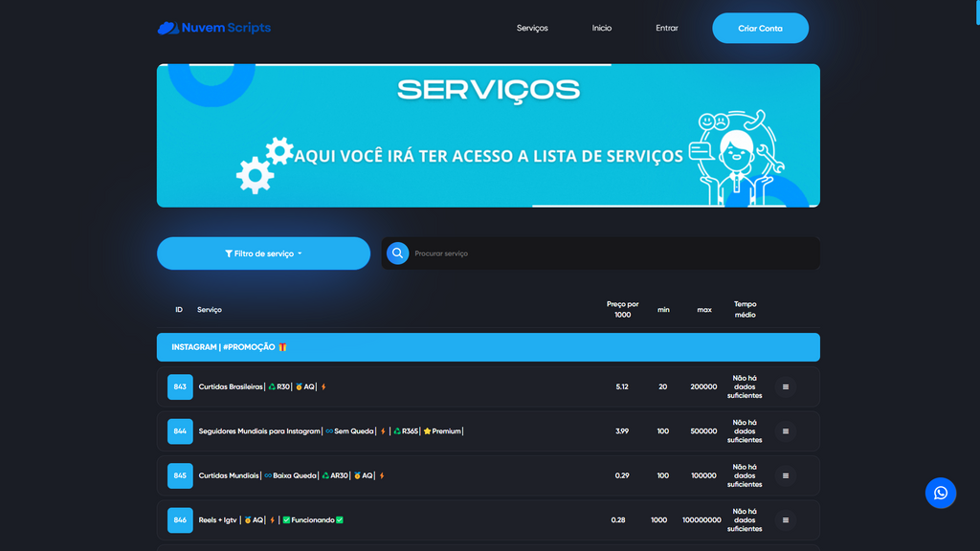Open the options menu for service 843
The width and height of the screenshot is (980, 551).
click(785, 386)
